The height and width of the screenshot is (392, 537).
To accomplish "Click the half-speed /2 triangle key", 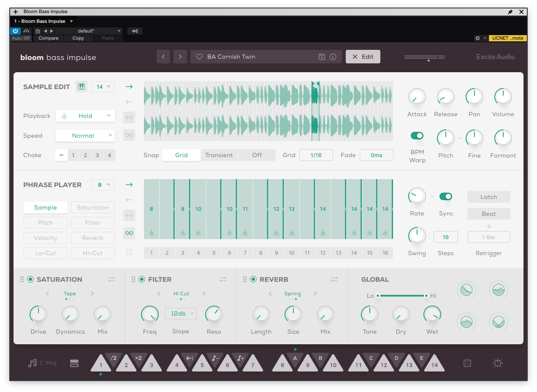I will click(x=114, y=358).
